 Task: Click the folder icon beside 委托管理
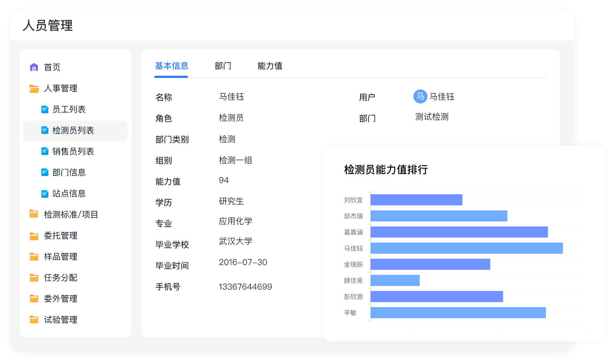34,236
